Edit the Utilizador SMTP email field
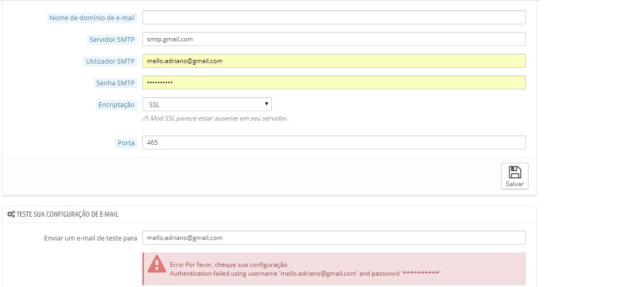This screenshot has height=287, width=644. (x=334, y=61)
